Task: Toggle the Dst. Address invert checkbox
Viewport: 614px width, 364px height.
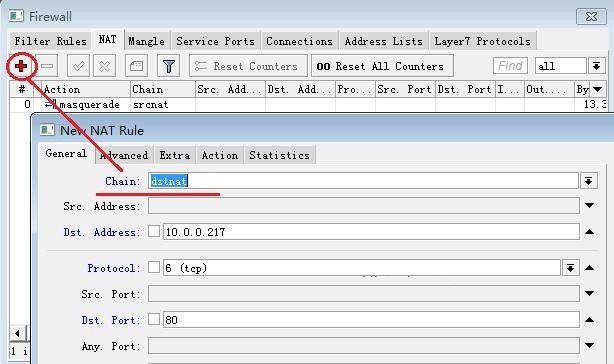Action: pyautogui.click(x=154, y=231)
